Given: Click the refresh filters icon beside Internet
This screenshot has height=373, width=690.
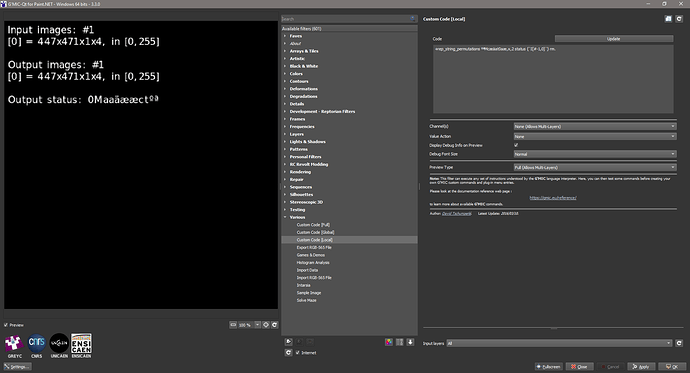Looking at the screenshot, I should pos(289,353).
